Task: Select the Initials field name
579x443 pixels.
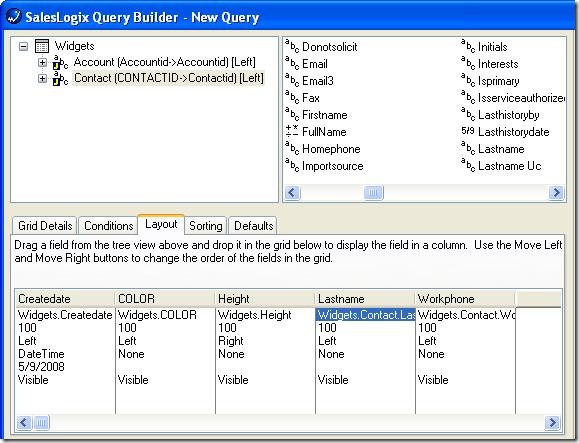Action: tap(493, 47)
